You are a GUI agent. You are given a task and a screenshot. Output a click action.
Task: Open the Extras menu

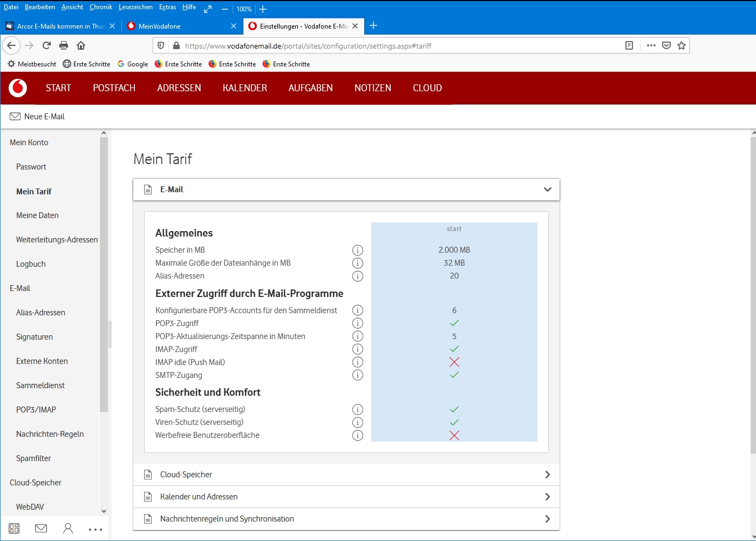click(167, 7)
